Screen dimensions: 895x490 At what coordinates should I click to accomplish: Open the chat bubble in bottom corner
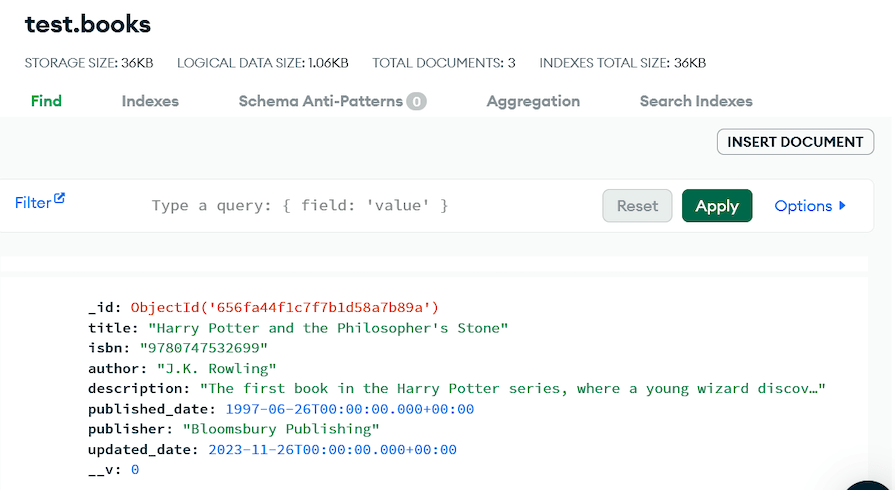870,485
